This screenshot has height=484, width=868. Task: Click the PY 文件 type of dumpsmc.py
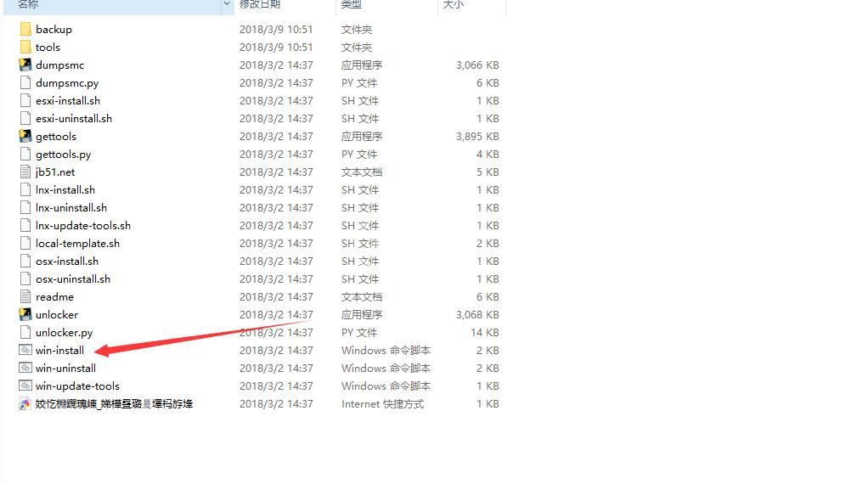(x=359, y=83)
